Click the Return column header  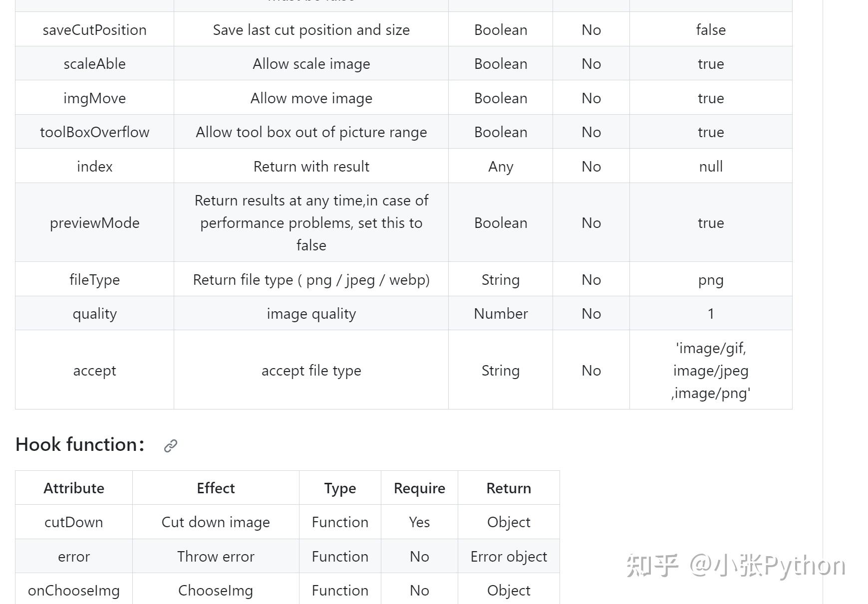(509, 488)
